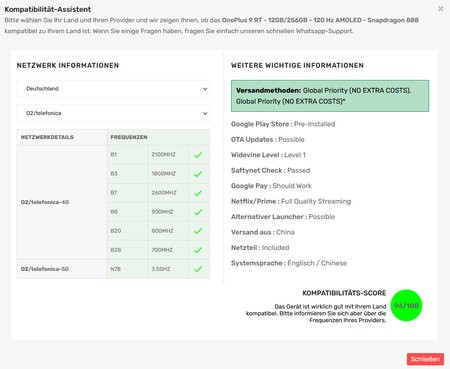Click the NETZWERKDETAILS column header
The height and width of the screenshot is (369, 450).
click(47, 137)
